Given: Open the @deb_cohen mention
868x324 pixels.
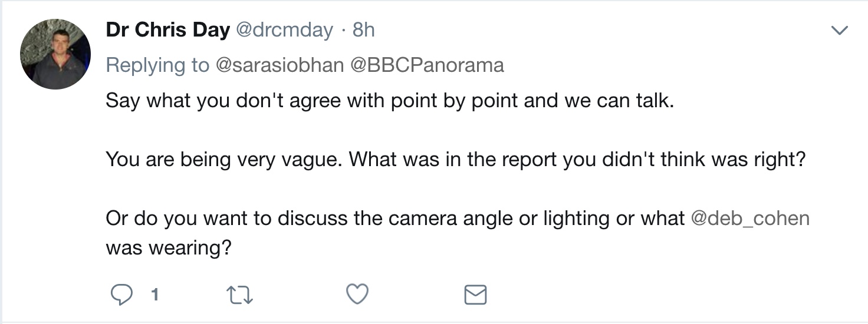Looking at the screenshot, I should tap(749, 219).
